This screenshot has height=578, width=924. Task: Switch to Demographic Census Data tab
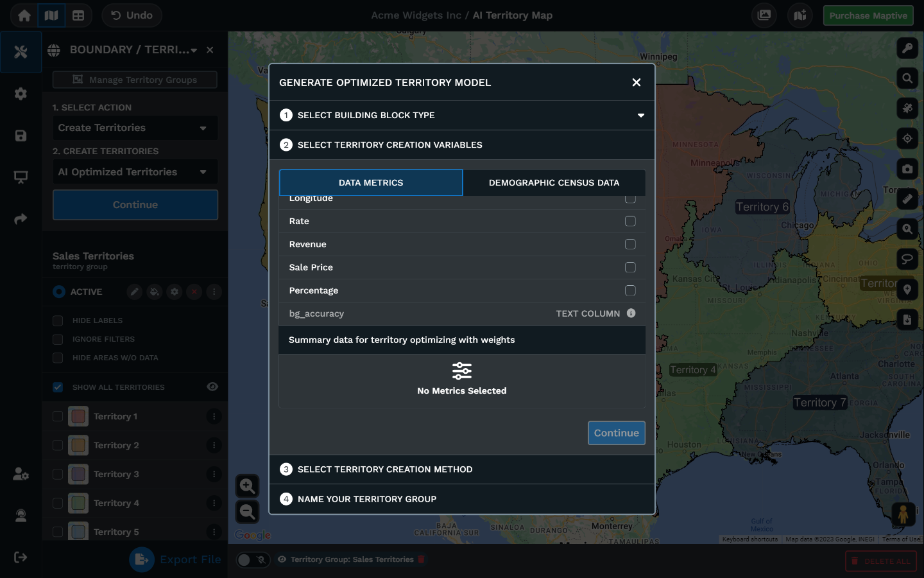pyautogui.click(x=554, y=183)
